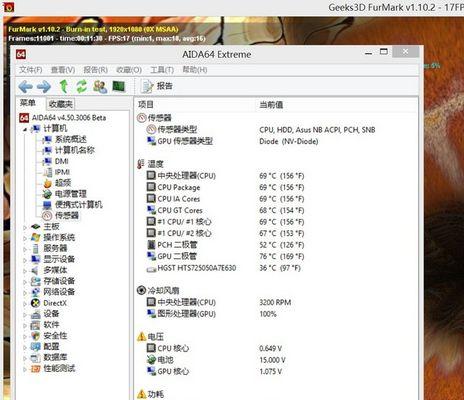Go back with the blue left arrow
Image resolution: width=464 pixels, height=400 pixels.
[x=25, y=87]
